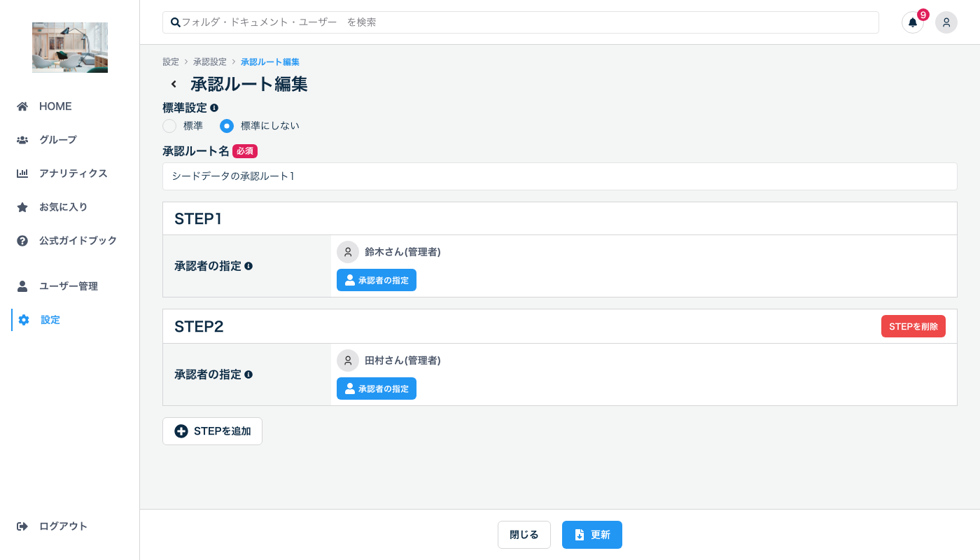Select the 標準にしない radio button
980x560 pixels.
[227, 126]
